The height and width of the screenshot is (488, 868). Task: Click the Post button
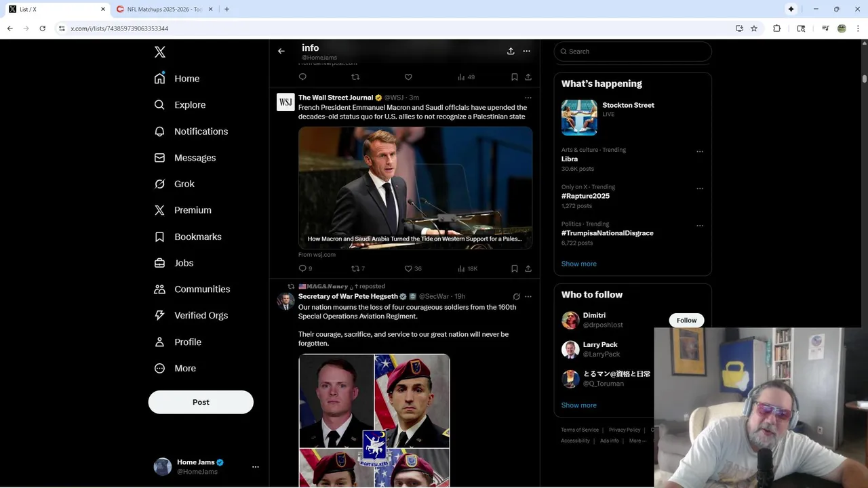[201, 402]
